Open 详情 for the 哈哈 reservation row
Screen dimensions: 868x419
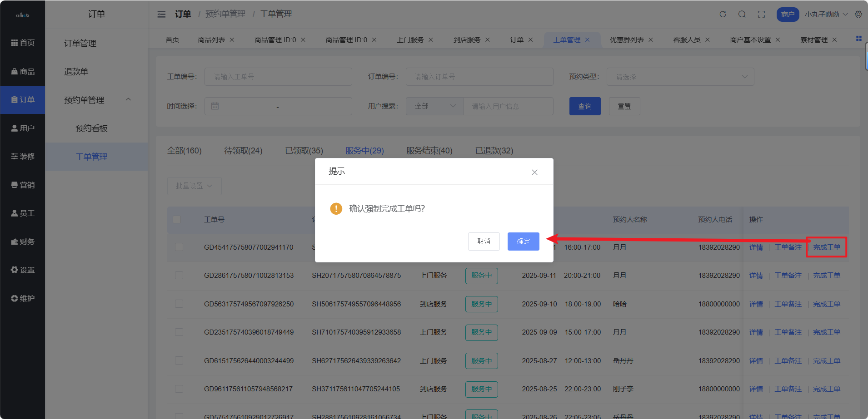(756, 304)
